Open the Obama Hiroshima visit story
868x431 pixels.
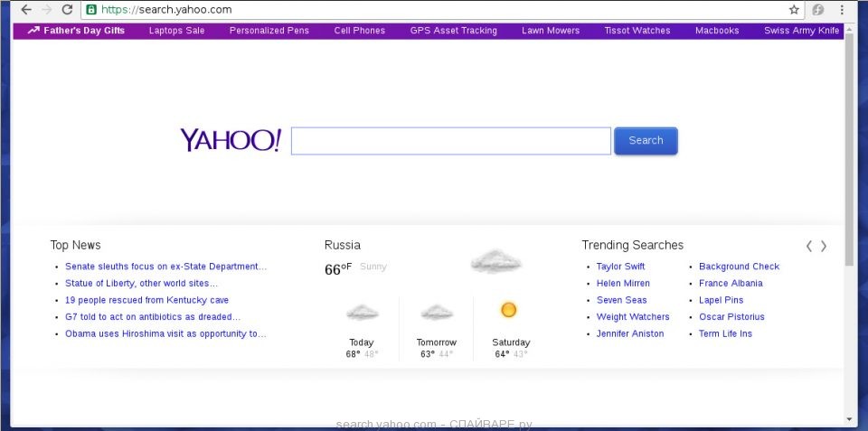[165, 333]
